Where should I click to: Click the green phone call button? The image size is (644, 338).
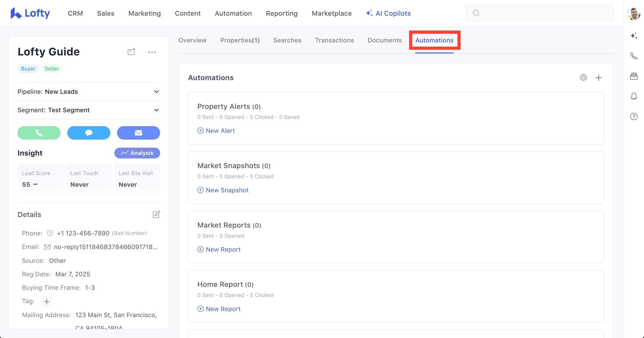pos(39,133)
